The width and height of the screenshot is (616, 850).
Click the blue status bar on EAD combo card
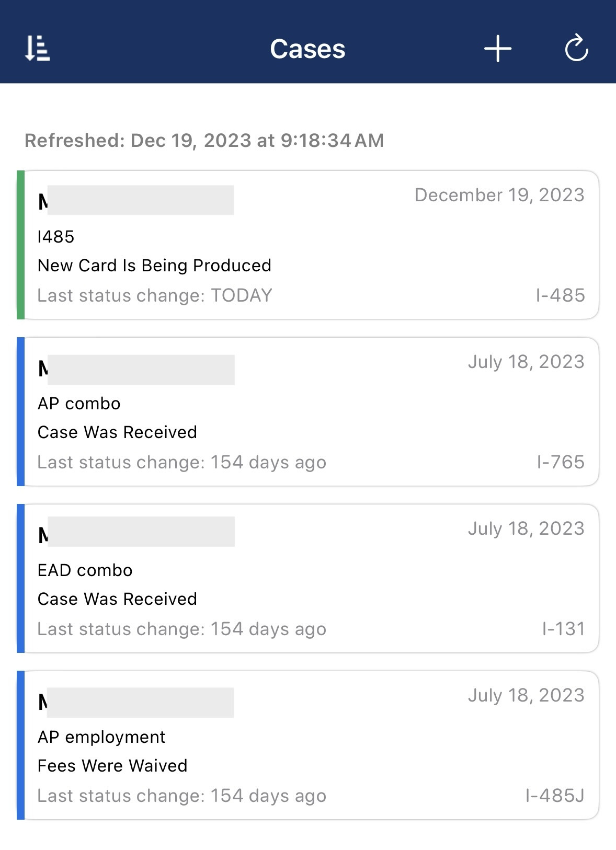tap(20, 578)
